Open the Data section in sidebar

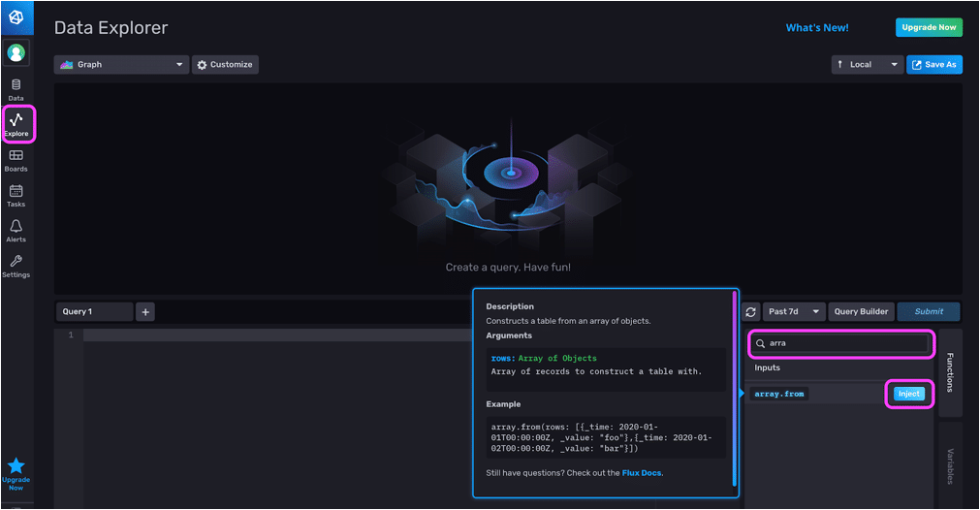16,90
